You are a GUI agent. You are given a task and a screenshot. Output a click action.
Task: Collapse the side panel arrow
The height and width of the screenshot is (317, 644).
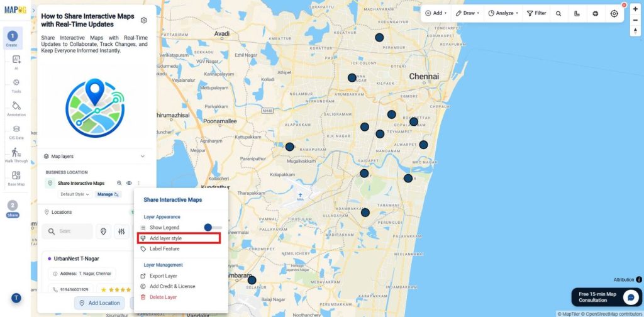[x=33, y=10]
